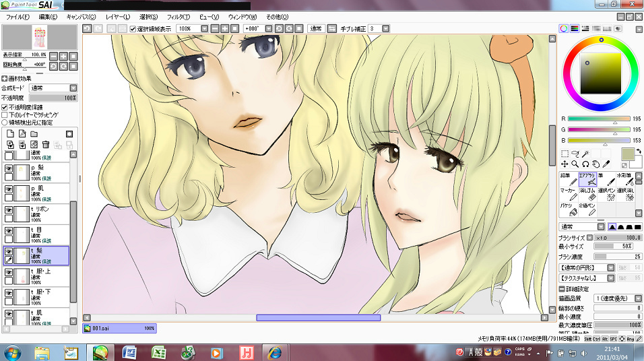Choose the 2値ペン binary pen tool

(587, 209)
